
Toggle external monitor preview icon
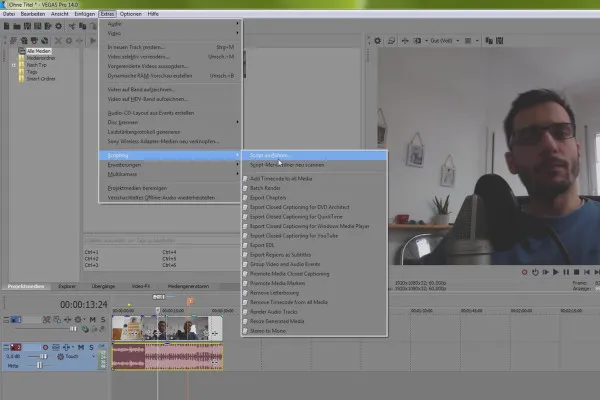tap(391, 41)
